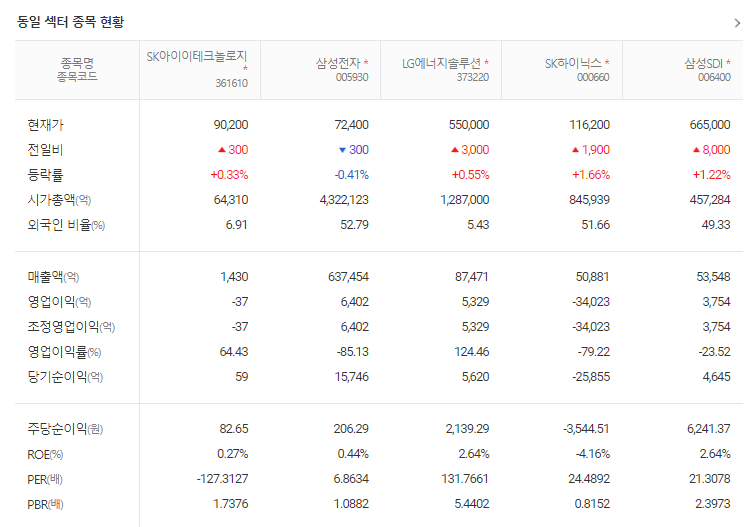
Task: Click the current price 665,000
Action: tap(710, 125)
